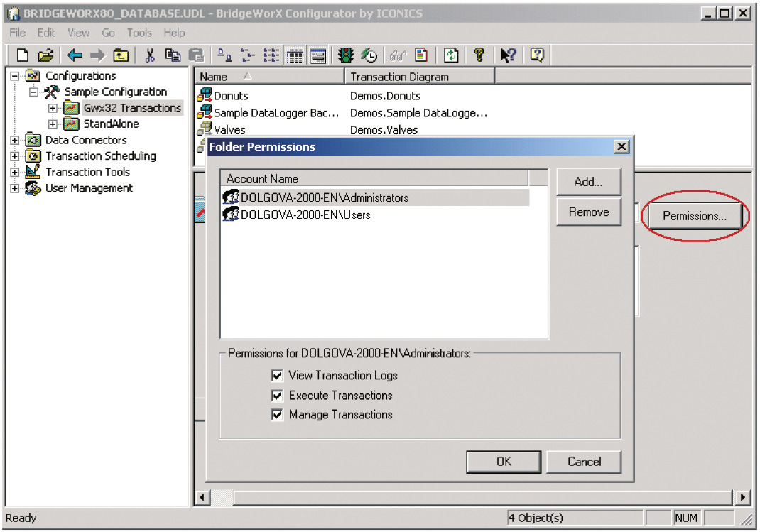
Task: Click the Account Name column header
Action: point(374,179)
